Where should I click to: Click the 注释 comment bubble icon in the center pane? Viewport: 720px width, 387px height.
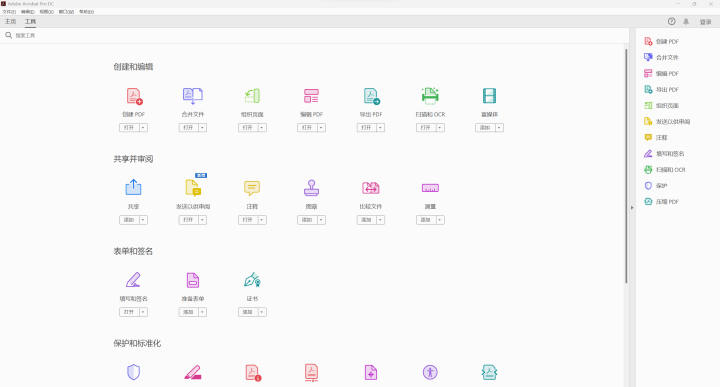click(252, 188)
